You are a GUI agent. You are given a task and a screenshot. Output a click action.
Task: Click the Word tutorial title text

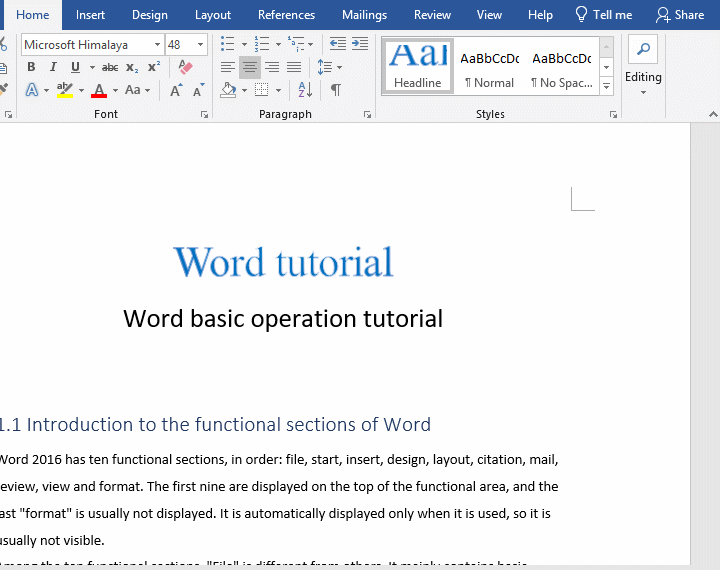point(283,262)
